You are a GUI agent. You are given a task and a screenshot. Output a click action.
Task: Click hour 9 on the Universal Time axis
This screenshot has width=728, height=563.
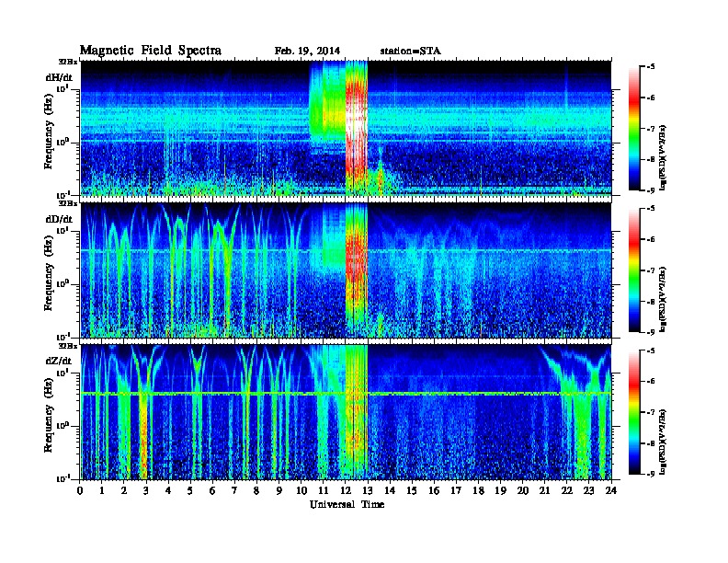point(279,491)
